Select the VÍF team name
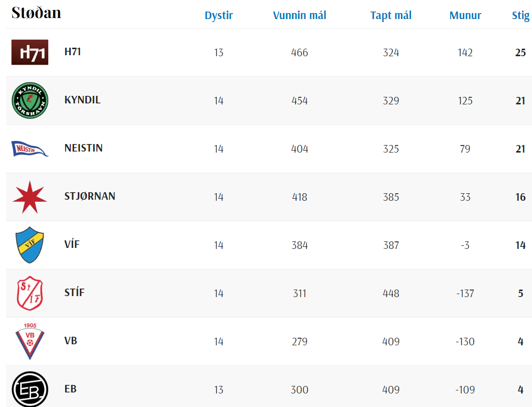 (72, 244)
